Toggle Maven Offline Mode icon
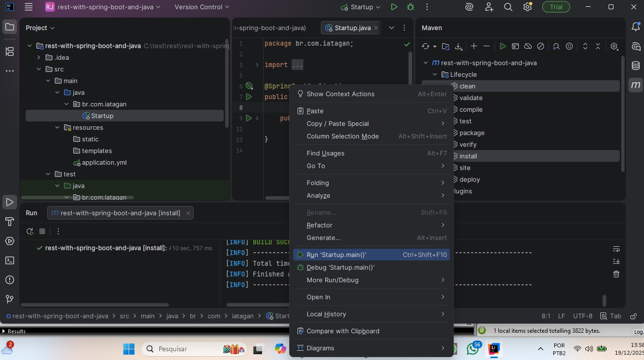The width and height of the screenshot is (644, 360). click(x=528, y=46)
